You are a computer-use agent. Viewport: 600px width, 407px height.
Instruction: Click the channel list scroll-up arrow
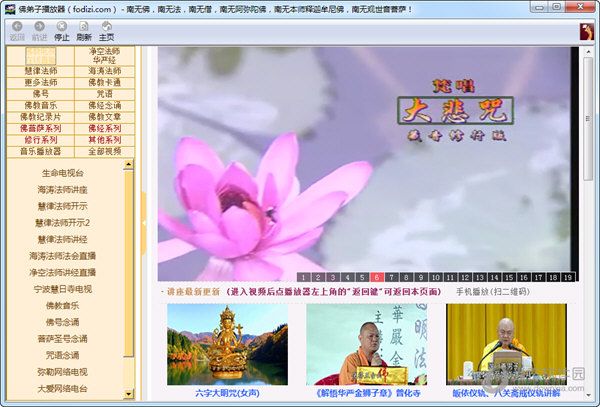[129, 164]
